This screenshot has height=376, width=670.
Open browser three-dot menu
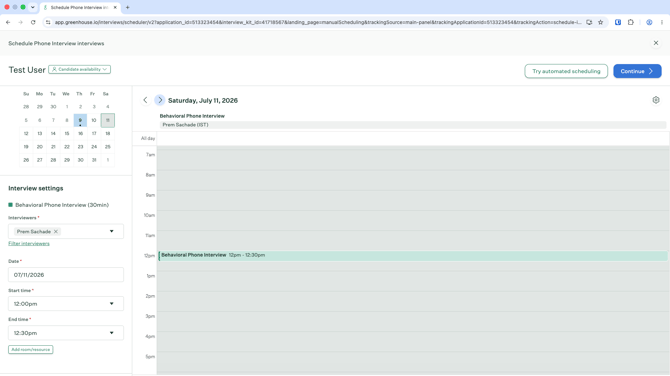(x=662, y=22)
